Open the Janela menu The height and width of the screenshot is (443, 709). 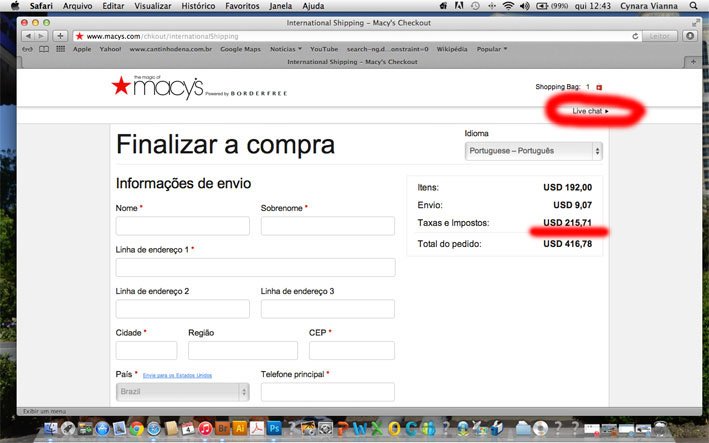pos(280,6)
